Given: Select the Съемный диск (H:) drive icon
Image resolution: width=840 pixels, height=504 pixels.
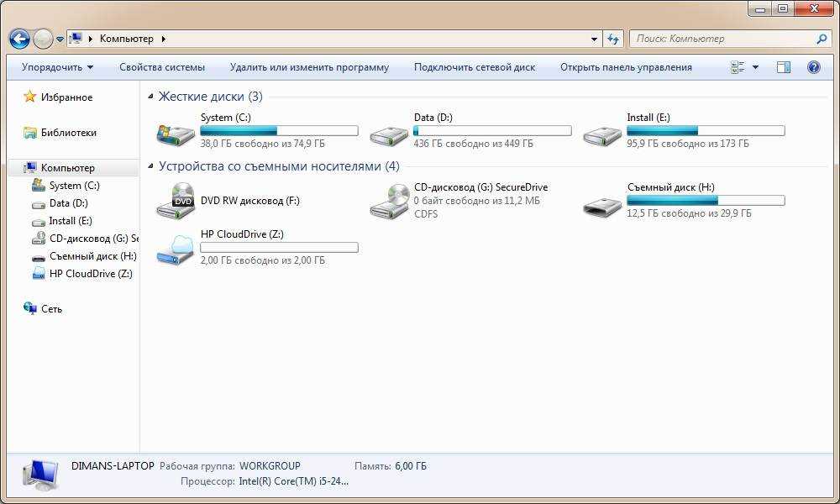Looking at the screenshot, I should (x=602, y=206).
